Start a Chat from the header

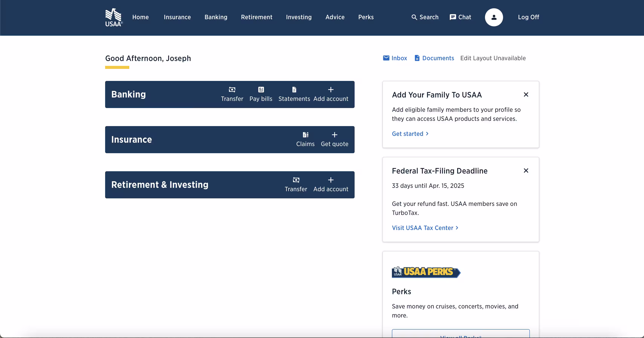coord(460,17)
